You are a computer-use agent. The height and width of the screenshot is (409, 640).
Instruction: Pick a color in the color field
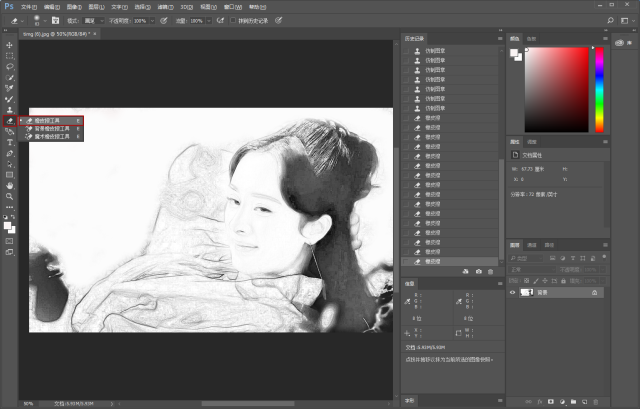[x=557, y=90]
